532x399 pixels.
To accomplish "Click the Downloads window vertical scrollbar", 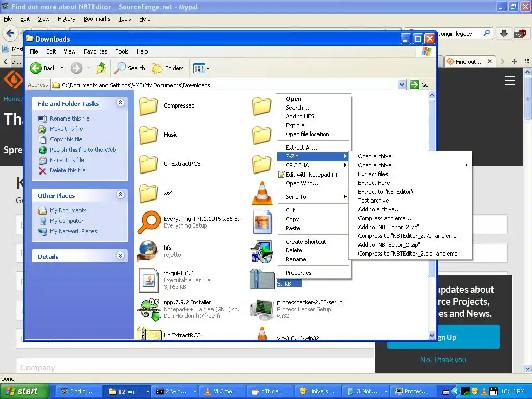I will click(432, 215).
